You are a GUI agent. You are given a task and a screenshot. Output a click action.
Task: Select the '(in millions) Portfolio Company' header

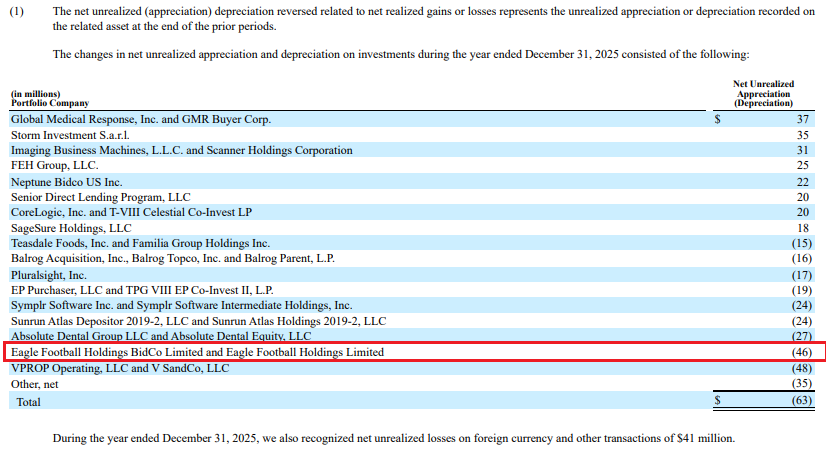pos(50,99)
